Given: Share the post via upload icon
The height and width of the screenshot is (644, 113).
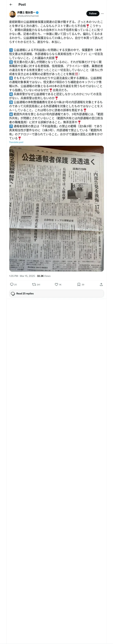Looking at the screenshot, I should (101, 284).
